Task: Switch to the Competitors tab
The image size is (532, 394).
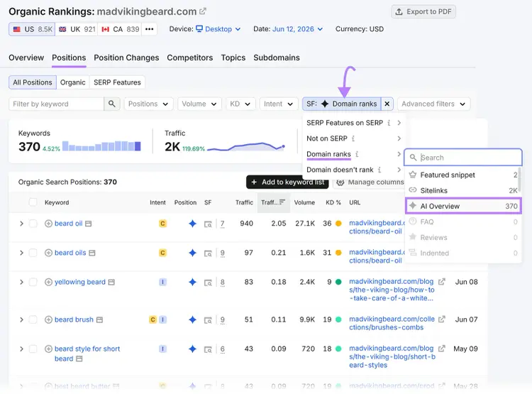Action: click(189, 58)
